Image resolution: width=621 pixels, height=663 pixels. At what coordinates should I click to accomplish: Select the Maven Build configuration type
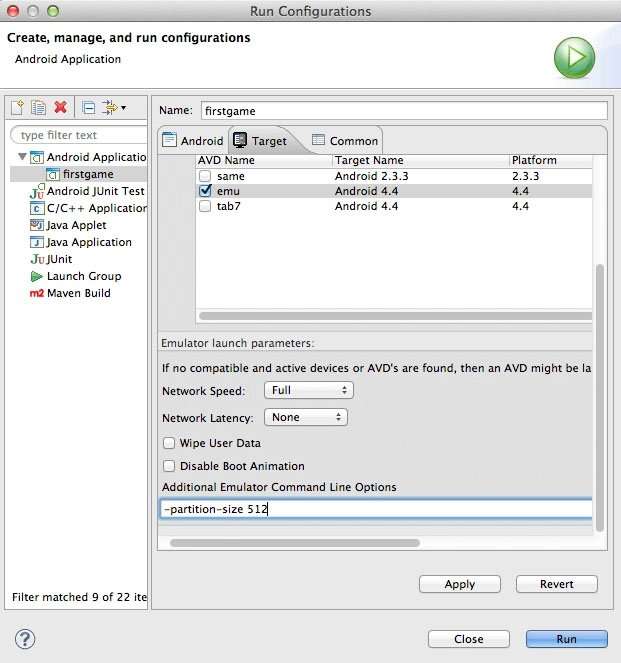78,293
